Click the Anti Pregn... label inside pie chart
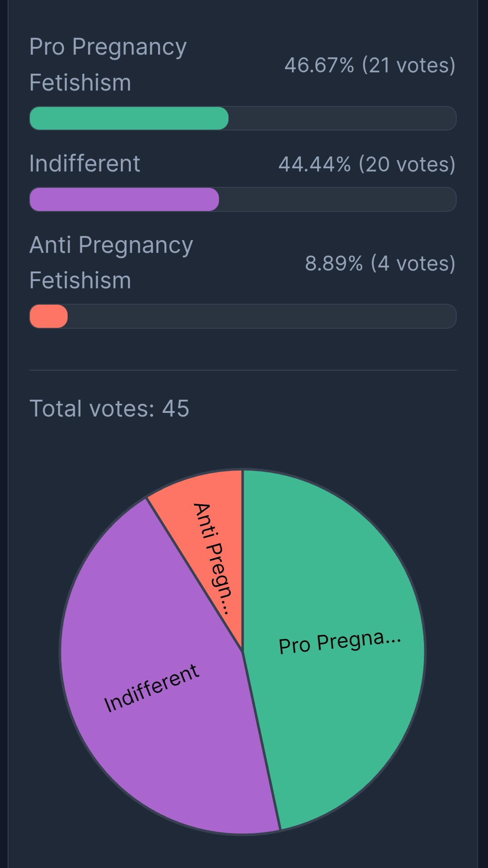 (213, 559)
